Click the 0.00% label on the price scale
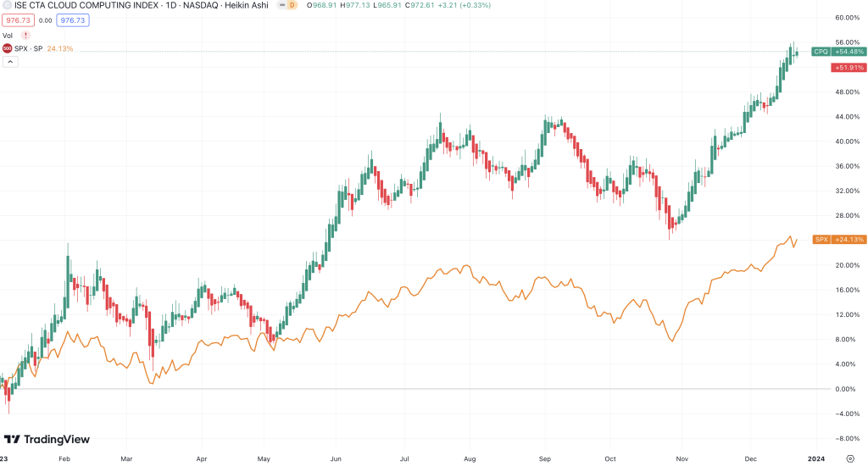 pos(845,389)
